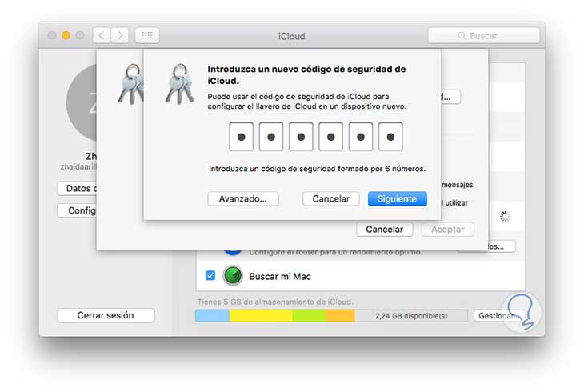
Task: Click keychain icon in back sheet
Action: pyautogui.click(x=130, y=84)
